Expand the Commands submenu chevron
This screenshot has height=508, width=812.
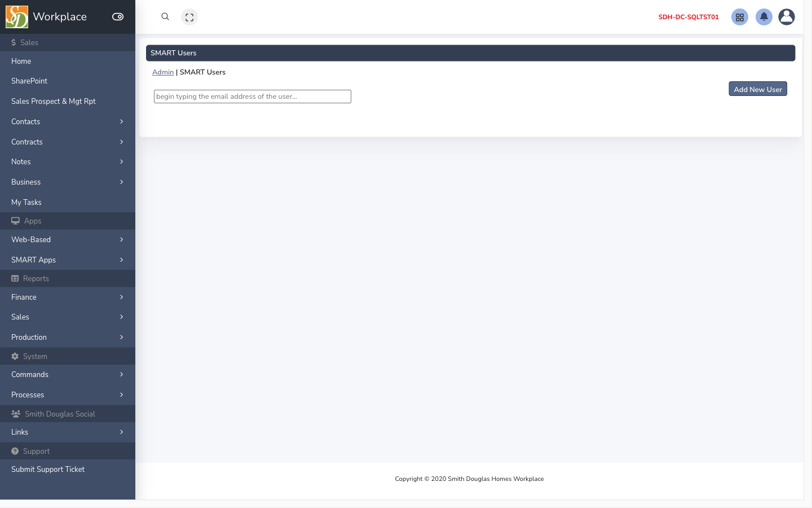click(121, 374)
